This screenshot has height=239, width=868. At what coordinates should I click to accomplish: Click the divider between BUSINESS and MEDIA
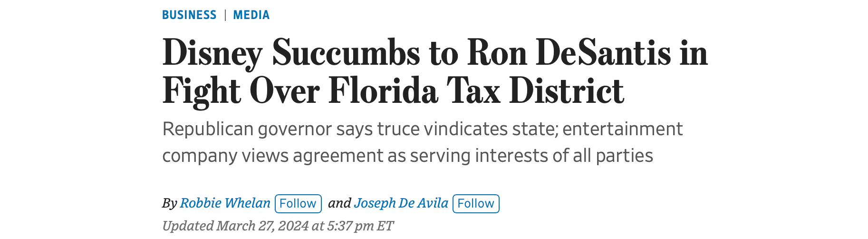point(225,15)
